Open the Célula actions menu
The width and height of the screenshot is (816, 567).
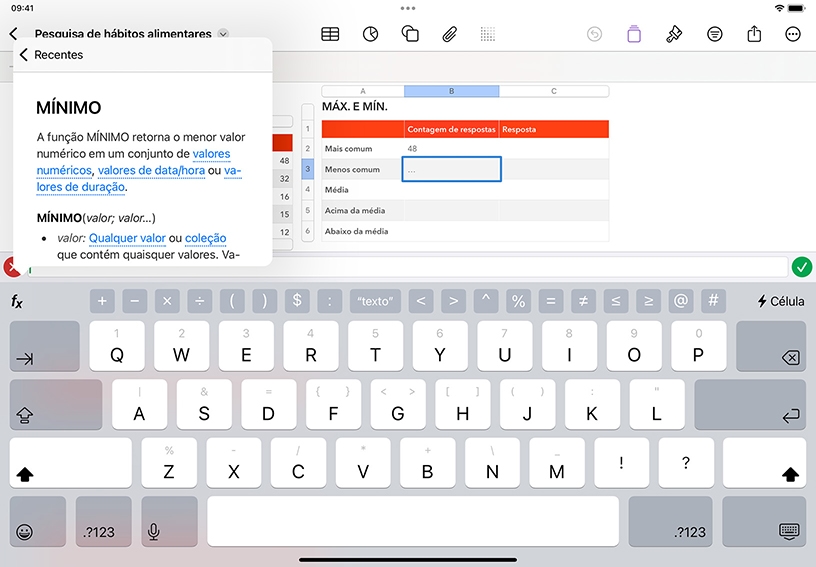point(781,301)
